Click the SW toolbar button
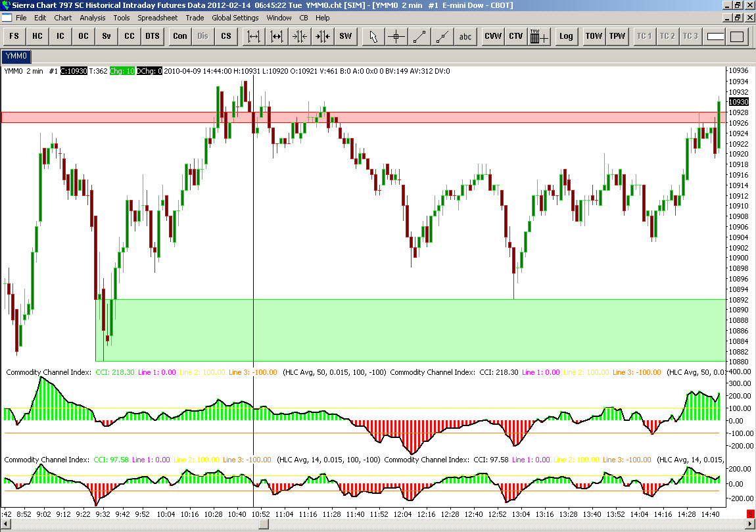 pos(346,36)
